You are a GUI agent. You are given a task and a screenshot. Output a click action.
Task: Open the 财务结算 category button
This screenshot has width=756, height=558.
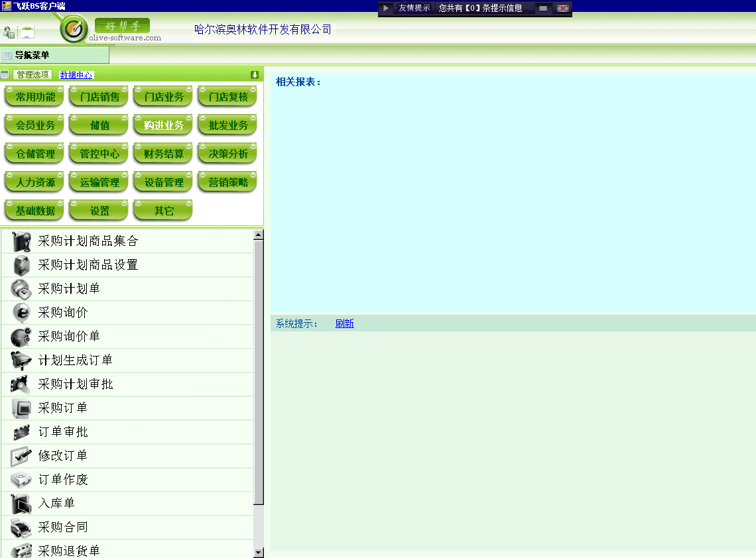click(x=162, y=154)
